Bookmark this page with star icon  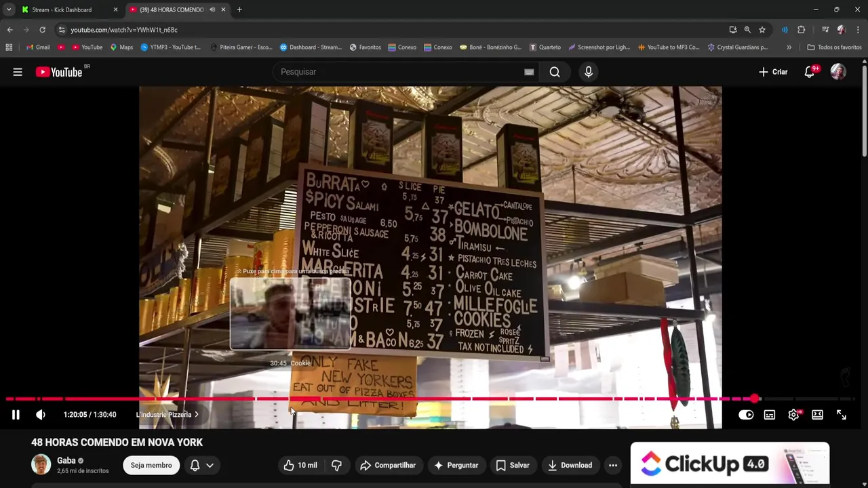(x=762, y=30)
